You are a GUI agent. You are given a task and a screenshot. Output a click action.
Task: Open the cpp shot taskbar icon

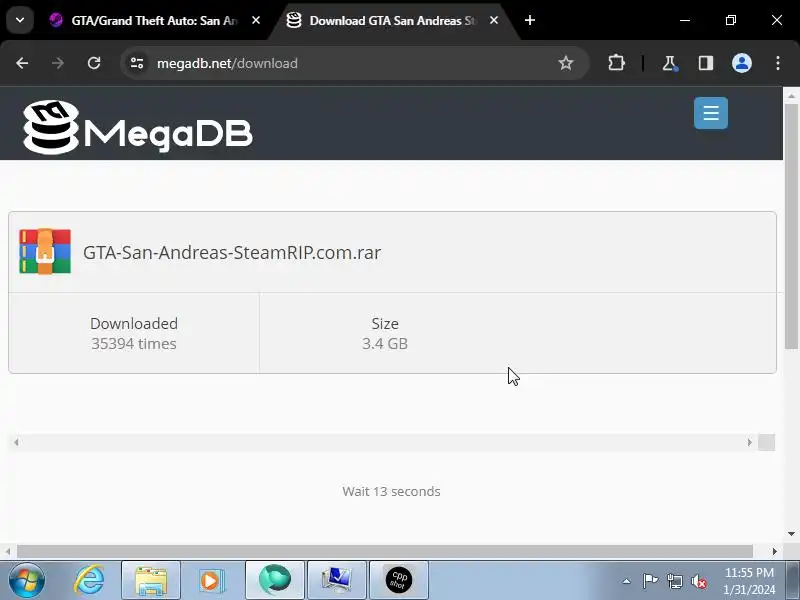(398, 580)
